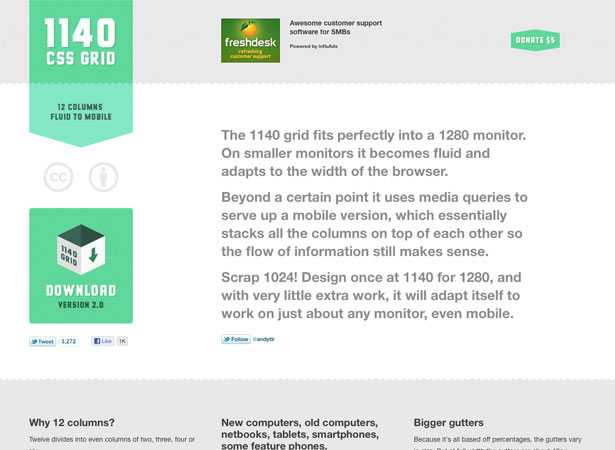Follow the 'Powered by InfluAds' link
This screenshot has width=615, height=450.
point(313,46)
